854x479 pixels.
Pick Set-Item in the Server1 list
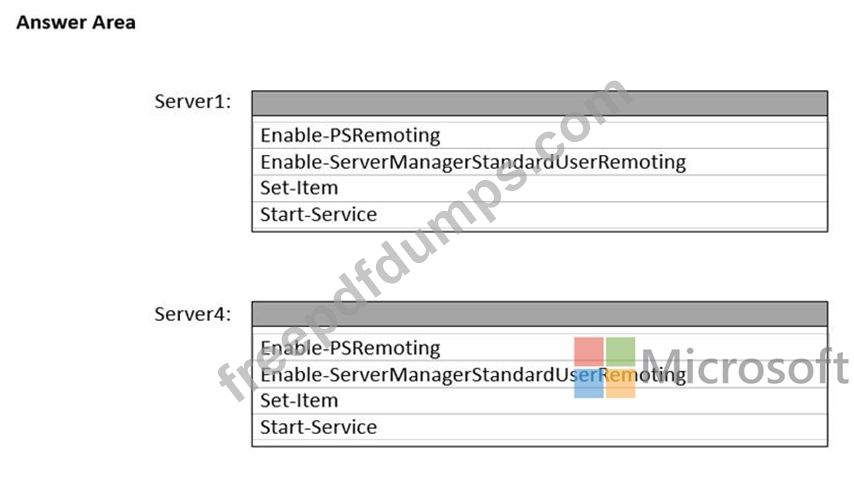click(299, 188)
